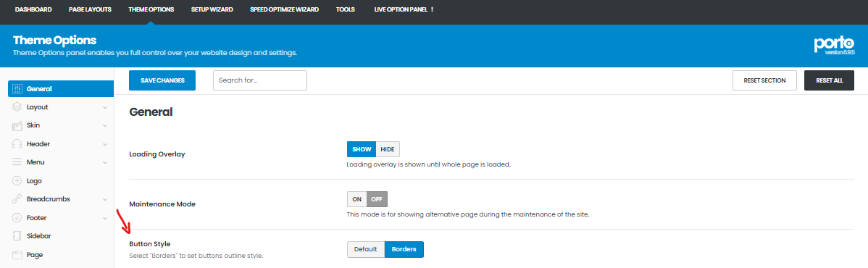The width and height of the screenshot is (868, 268).
Task: Expand the Layout section chevron
Action: coord(105,107)
